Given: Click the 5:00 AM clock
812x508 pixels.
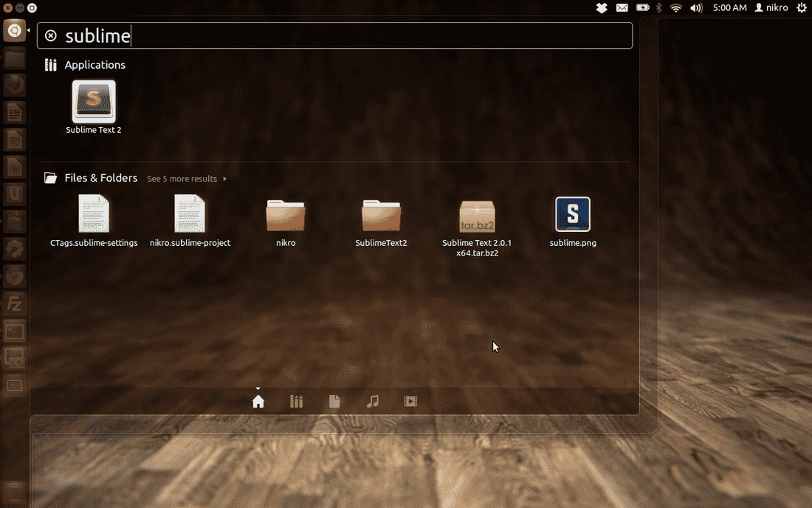Looking at the screenshot, I should pos(729,8).
